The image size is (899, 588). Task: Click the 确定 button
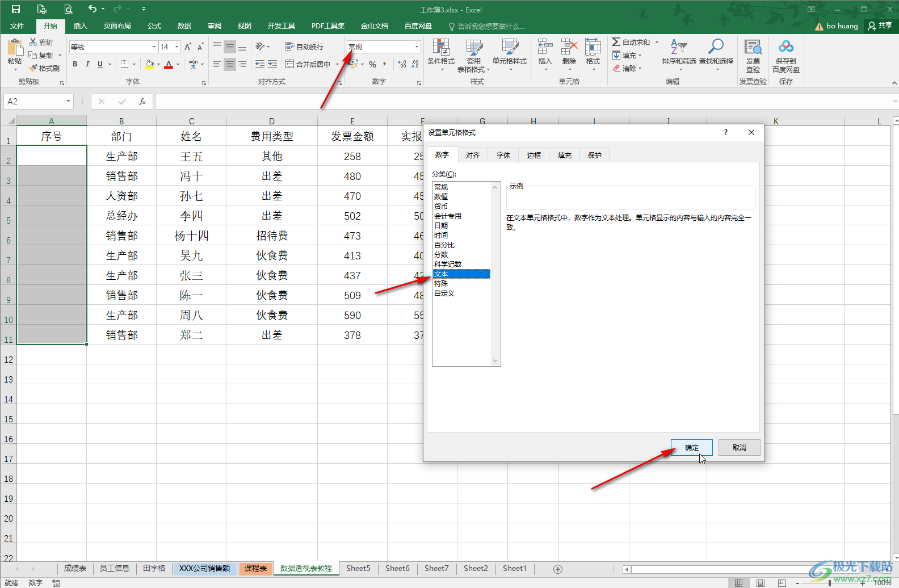click(692, 447)
